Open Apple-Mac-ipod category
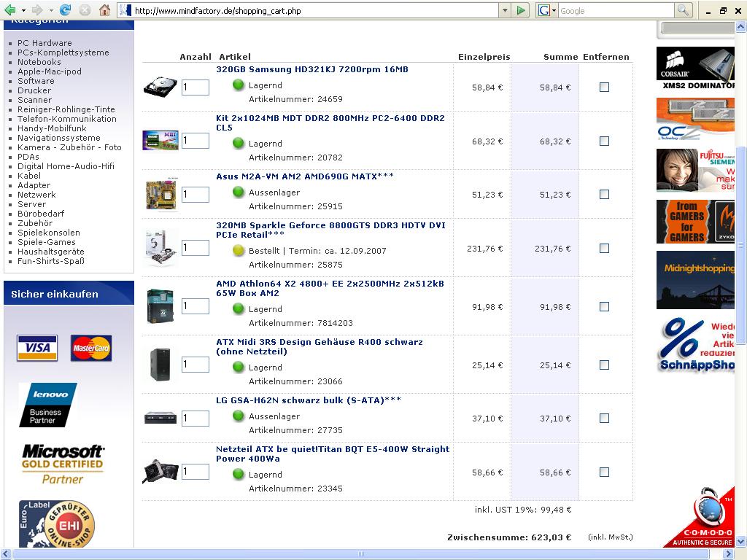 click(50, 71)
